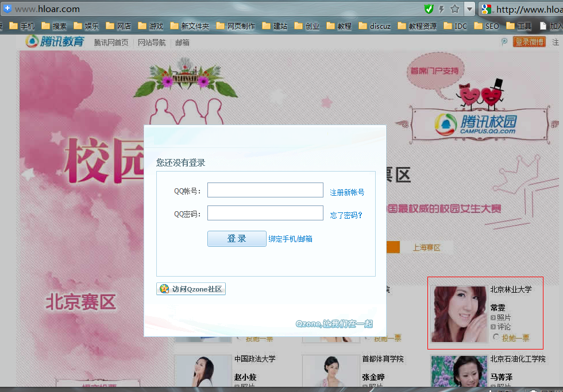Image resolution: width=563 pixels, height=392 pixels.
Task: Select the 投她一票 option under the modal
Action: (516, 337)
